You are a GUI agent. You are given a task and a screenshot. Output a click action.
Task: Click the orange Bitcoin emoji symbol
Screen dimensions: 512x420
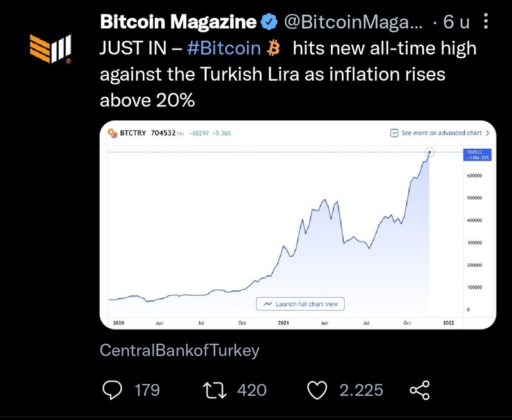tap(274, 49)
